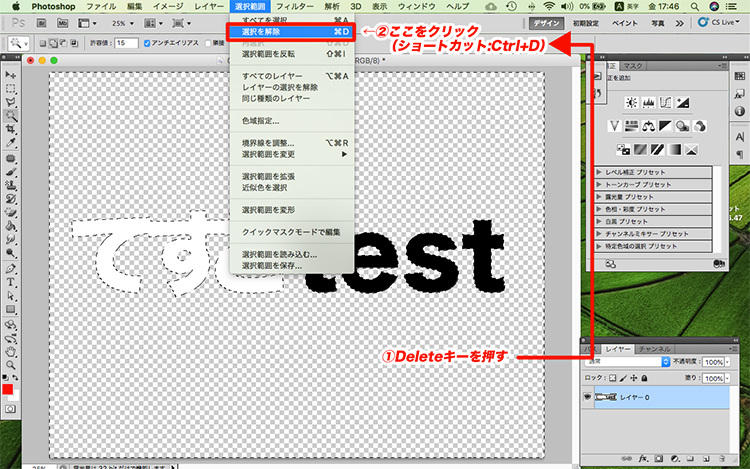Check the 隣接 checkbox

click(208, 43)
